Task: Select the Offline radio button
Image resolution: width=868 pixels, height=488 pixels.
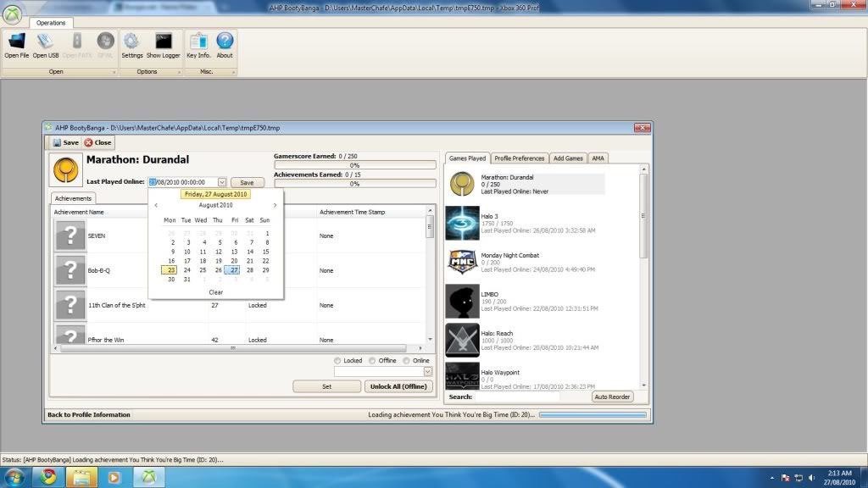Action: (372, 361)
